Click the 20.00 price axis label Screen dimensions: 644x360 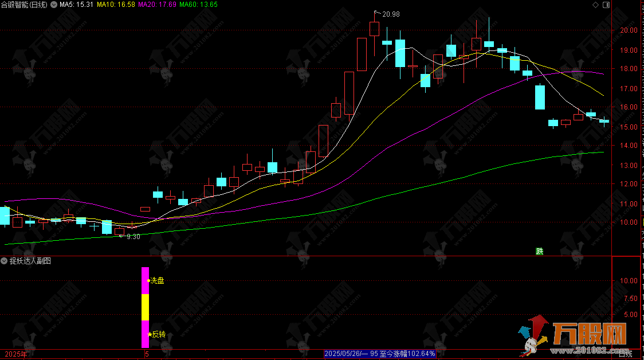629,30
